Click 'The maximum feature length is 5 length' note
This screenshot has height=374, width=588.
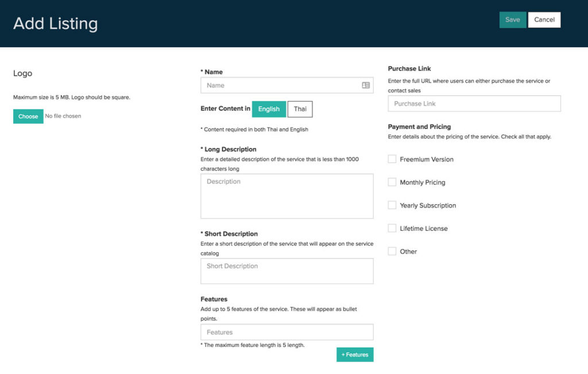click(x=253, y=345)
